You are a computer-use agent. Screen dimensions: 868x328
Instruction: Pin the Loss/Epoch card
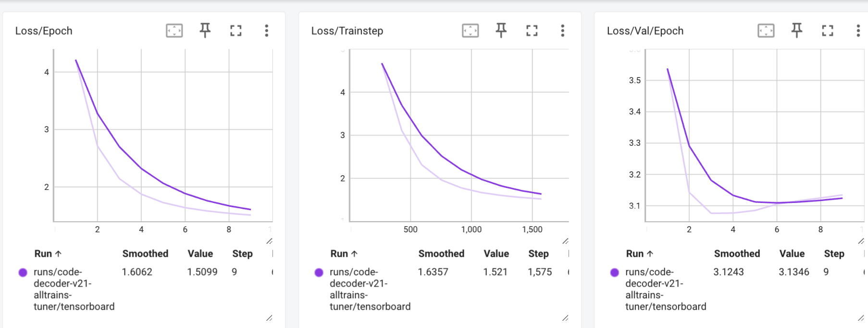[x=205, y=30]
